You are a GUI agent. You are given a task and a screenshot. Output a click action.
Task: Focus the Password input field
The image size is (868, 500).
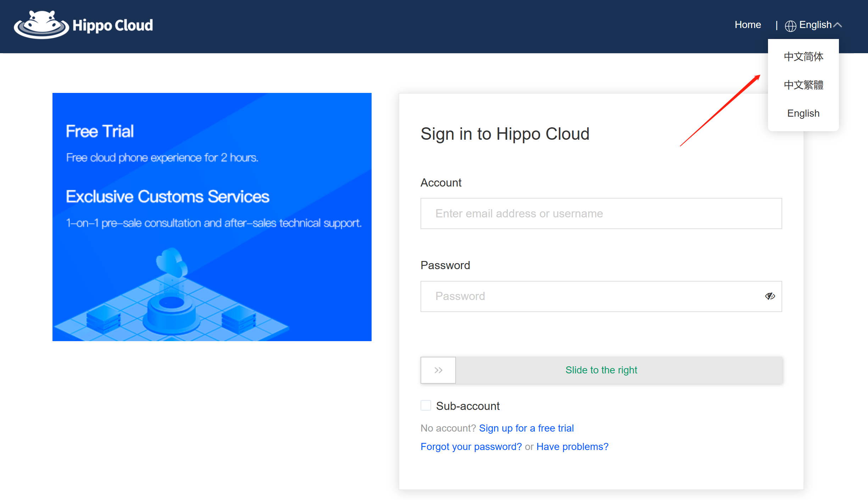coord(589,296)
